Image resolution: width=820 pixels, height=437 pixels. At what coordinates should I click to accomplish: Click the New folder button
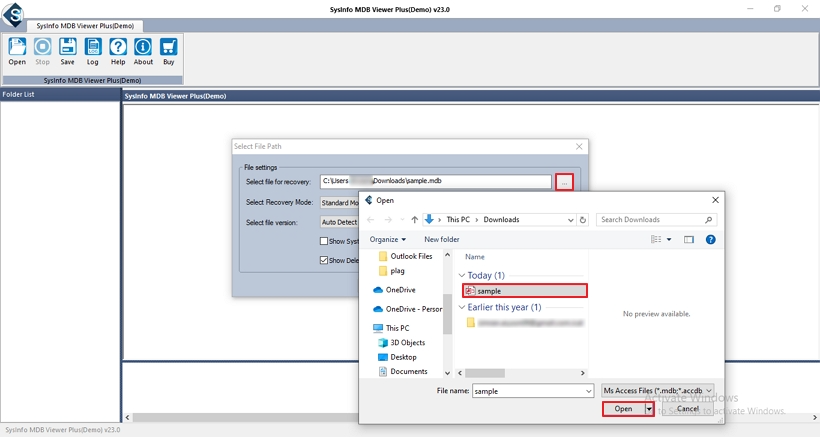coord(441,240)
